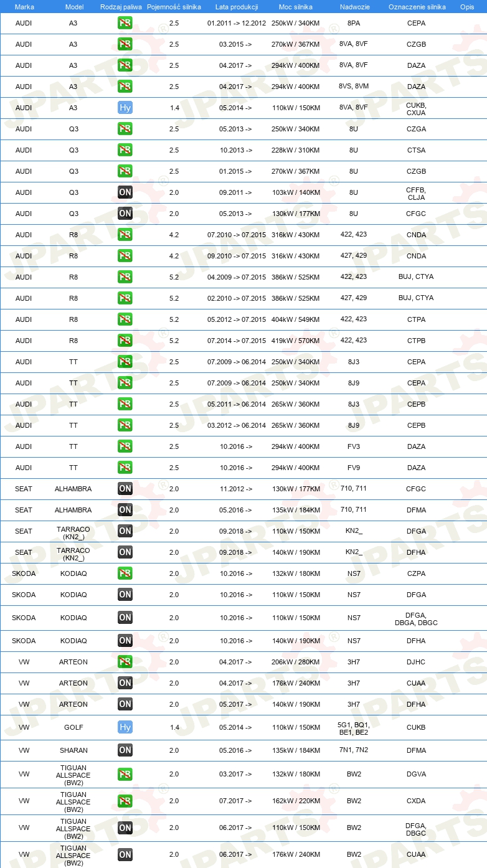This screenshot has height=868, width=487.
Task: Click the date range '07.2014 -> 07.2015'
Action: pos(237,341)
